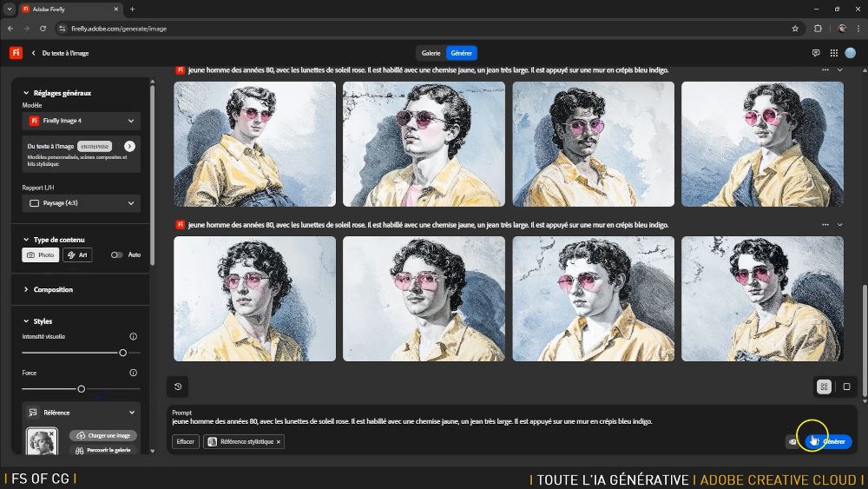This screenshot has height=489, width=868.
Task: Click the generation history icon
Action: point(178,387)
